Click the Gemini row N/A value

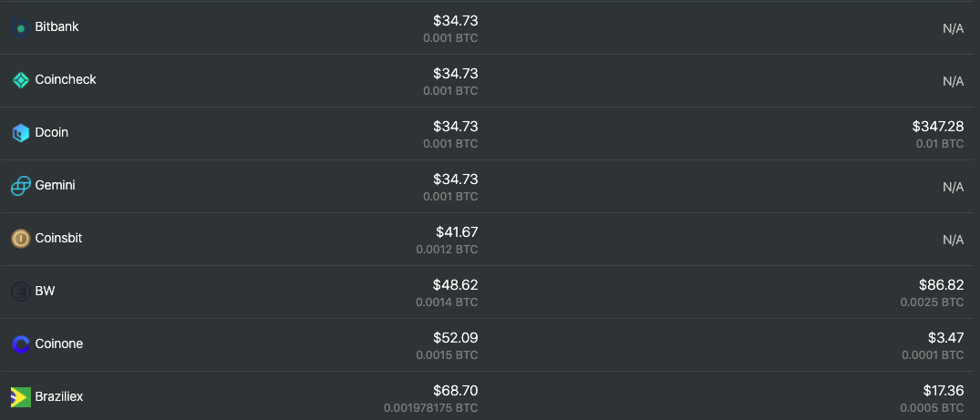tap(953, 187)
